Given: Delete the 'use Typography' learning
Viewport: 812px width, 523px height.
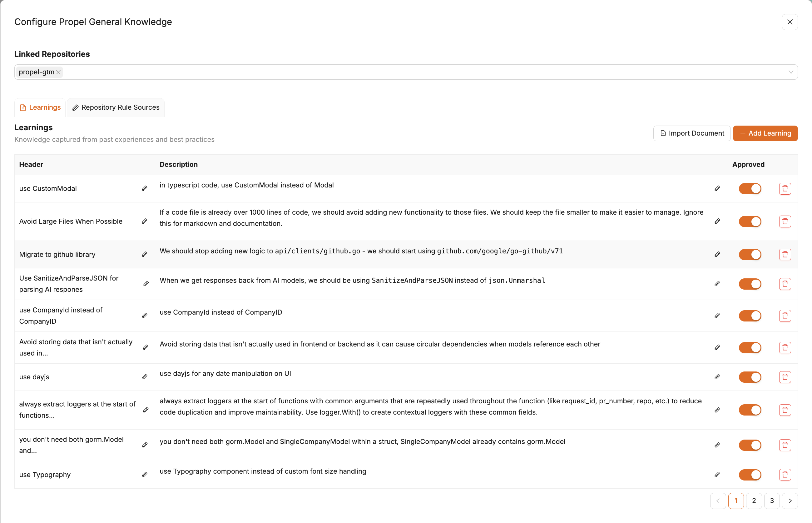Looking at the screenshot, I should [785, 475].
